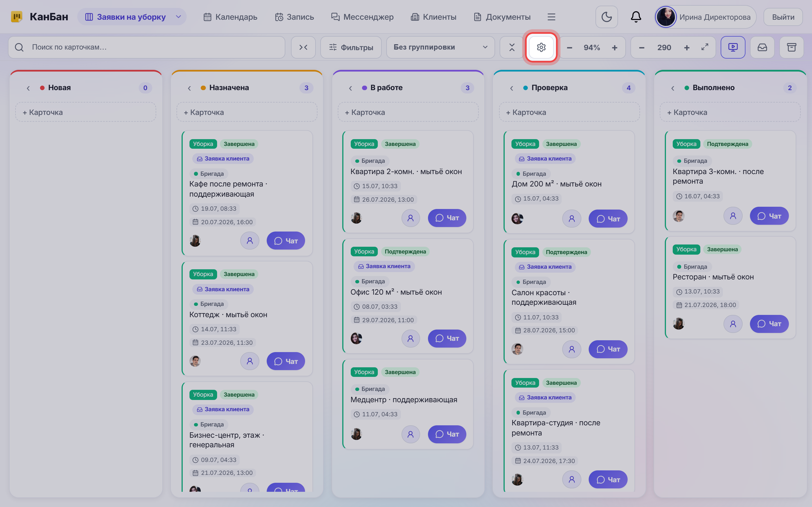Open the inbox tray icon
Screen dimensions: 812x507
(762, 47)
